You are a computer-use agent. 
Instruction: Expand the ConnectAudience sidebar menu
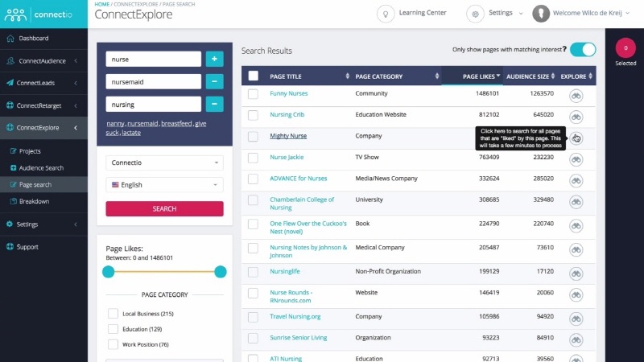click(x=43, y=61)
